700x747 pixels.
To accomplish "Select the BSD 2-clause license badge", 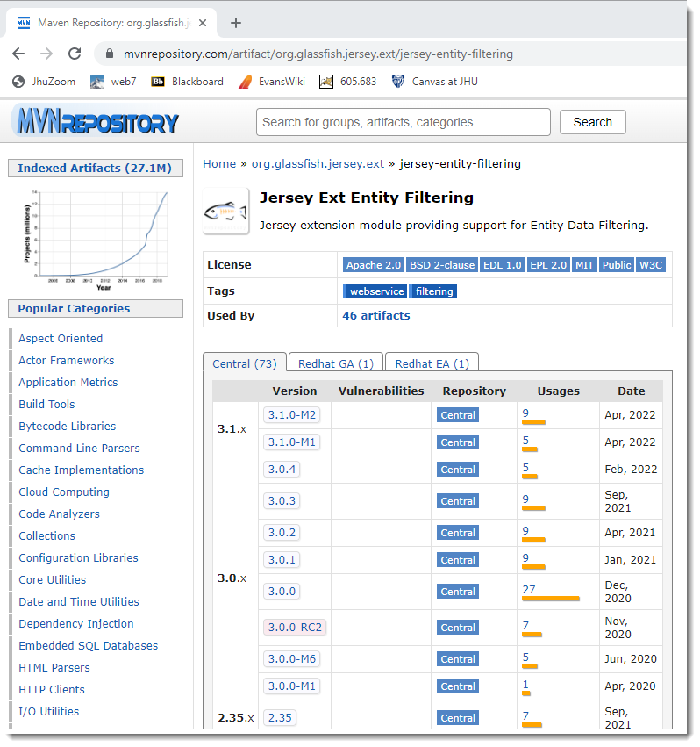I will click(442, 265).
